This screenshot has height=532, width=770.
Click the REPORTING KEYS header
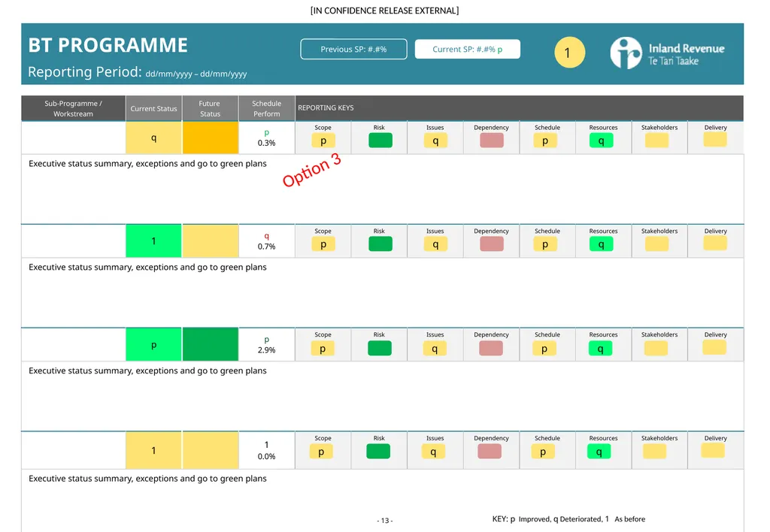click(x=326, y=108)
